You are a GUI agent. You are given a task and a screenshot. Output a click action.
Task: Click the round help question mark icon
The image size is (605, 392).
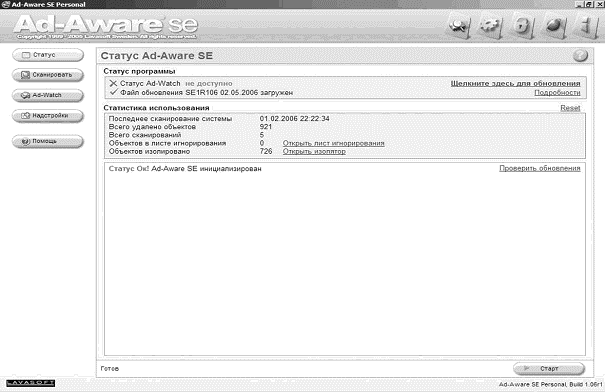pyautogui.click(x=580, y=56)
